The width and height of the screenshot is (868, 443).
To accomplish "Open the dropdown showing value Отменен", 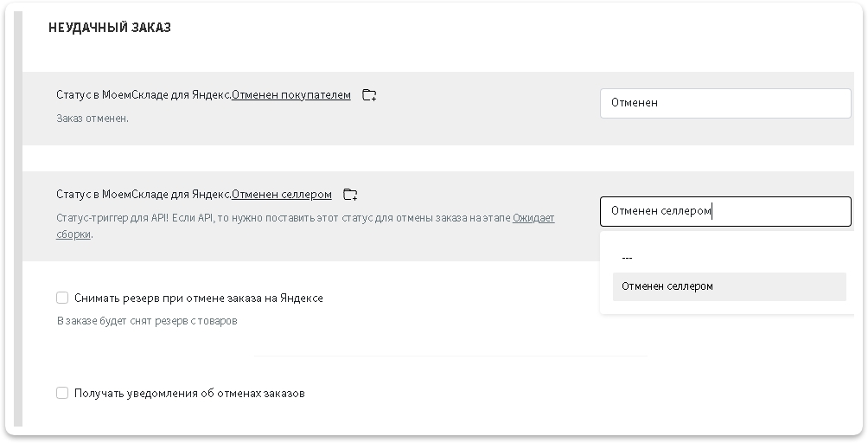I will coord(725,103).
